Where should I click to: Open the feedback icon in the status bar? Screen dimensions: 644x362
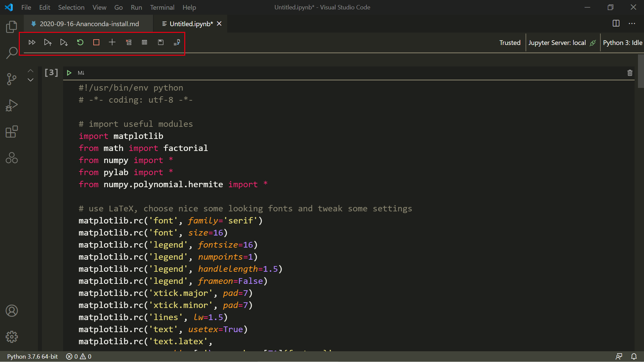[x=619, y=356]
